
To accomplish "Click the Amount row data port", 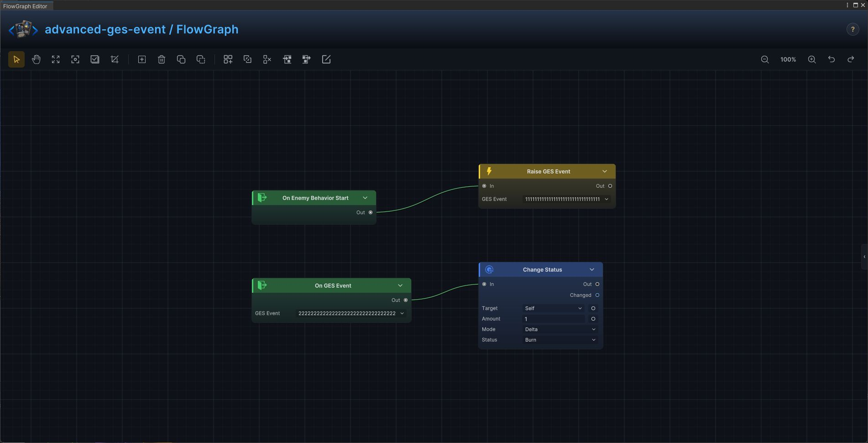I will 593,319.
